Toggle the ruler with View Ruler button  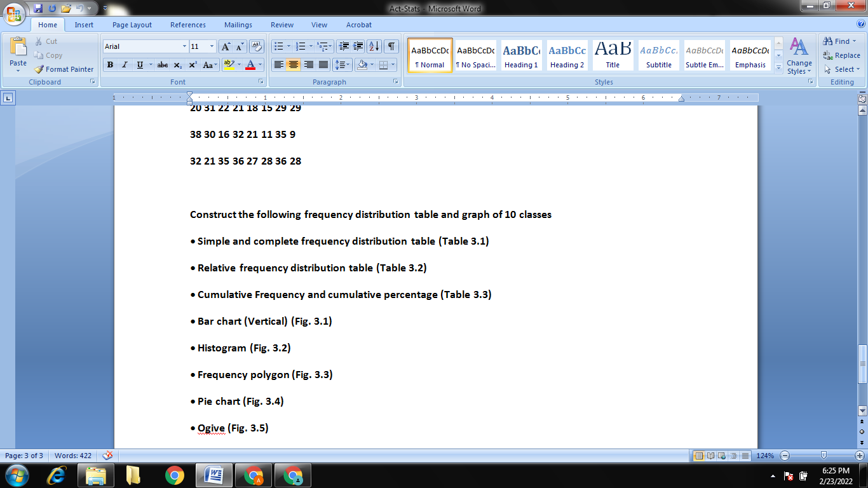862,99
